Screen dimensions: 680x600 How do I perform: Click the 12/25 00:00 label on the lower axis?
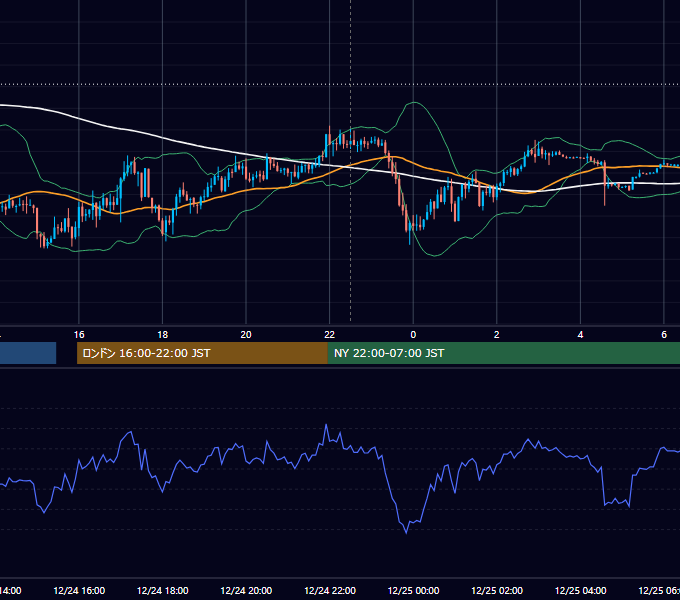413,590
